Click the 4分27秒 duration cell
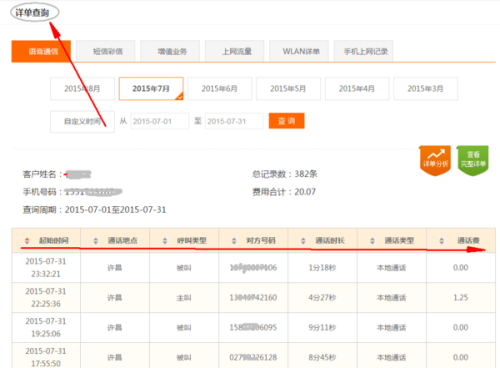The height and width of the screenshot is (368, 500). (x=322, y=298)
